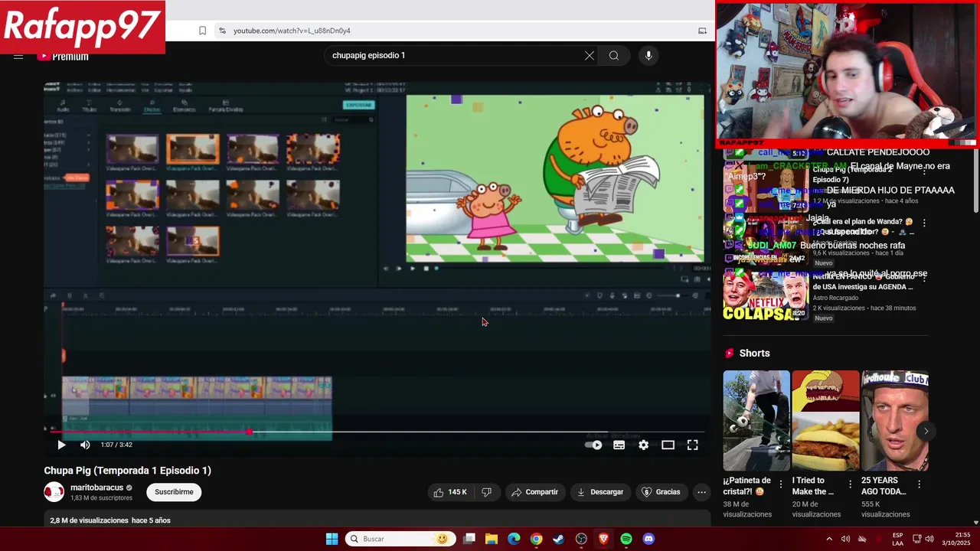The image size is (980, 551).
Task: Toggle the autoplay switch in the player
Action: point(593,445)
